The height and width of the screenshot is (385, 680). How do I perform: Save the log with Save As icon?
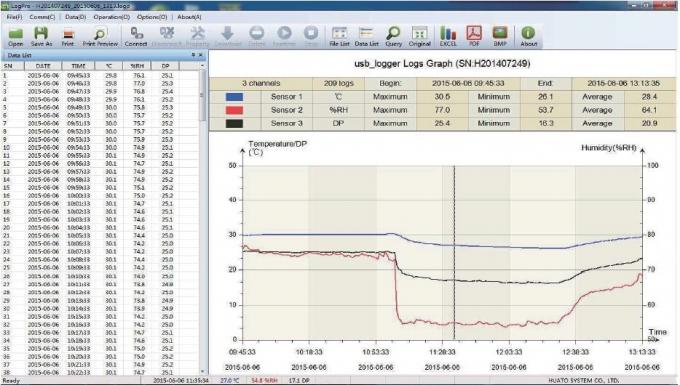pos(41,36)
